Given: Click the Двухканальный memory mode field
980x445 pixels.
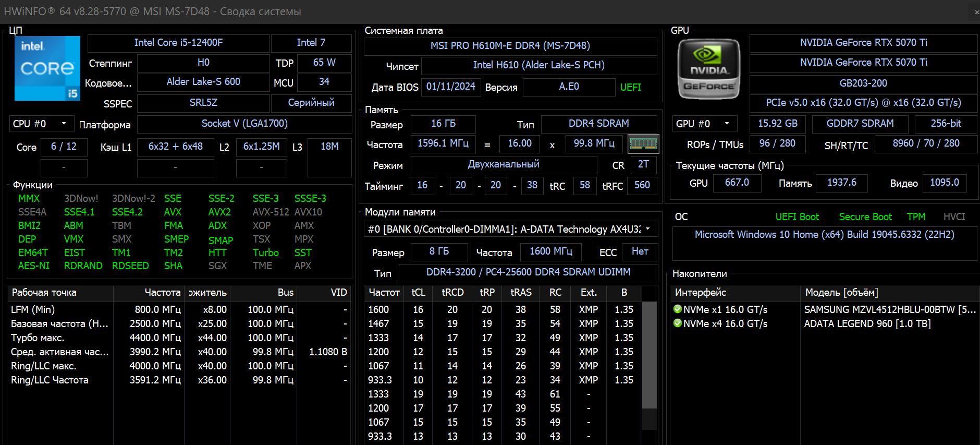Looking at the screenshot, I should coord(504,165).
